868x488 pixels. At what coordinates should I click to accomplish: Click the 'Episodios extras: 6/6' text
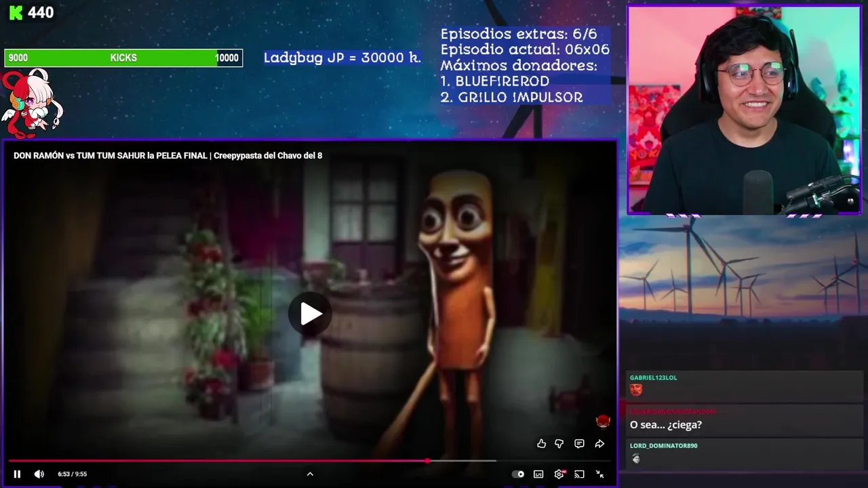tap(519, 34)
